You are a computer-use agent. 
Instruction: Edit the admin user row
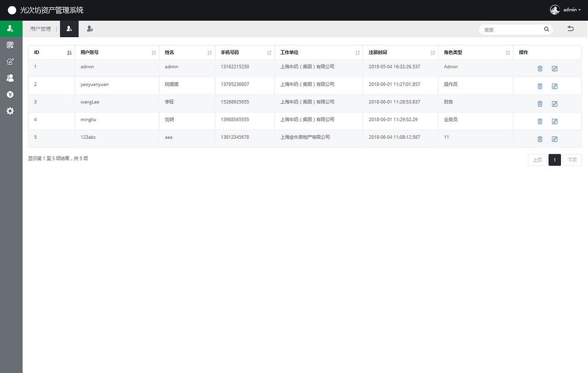(554, 68)
